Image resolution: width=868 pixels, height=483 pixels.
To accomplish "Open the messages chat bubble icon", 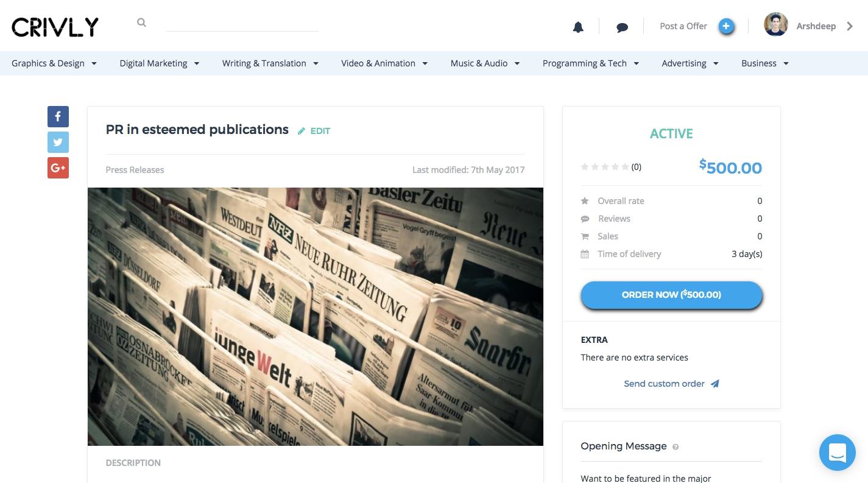I will click(x=622, y=27).
